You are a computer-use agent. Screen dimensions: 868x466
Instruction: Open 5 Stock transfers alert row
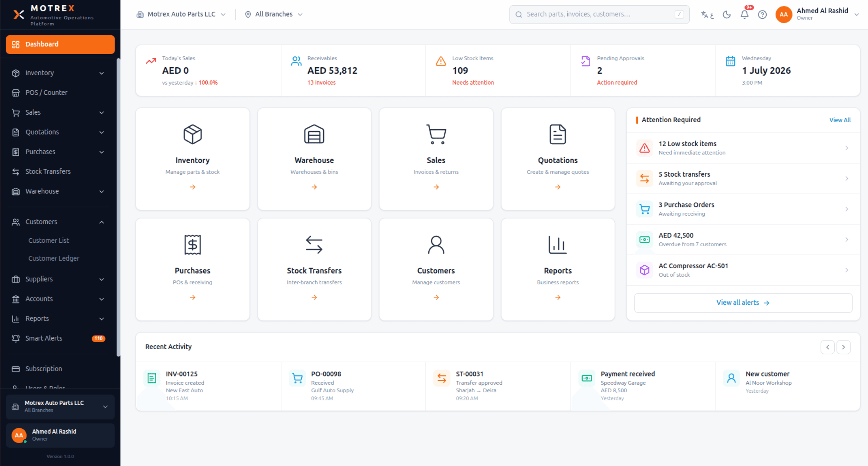click(743, 179)
